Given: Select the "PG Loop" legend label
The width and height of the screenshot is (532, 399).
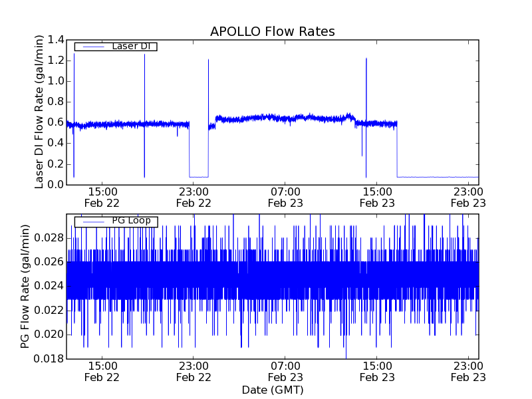Looking at the screenshot, I should tap(131, 221).
